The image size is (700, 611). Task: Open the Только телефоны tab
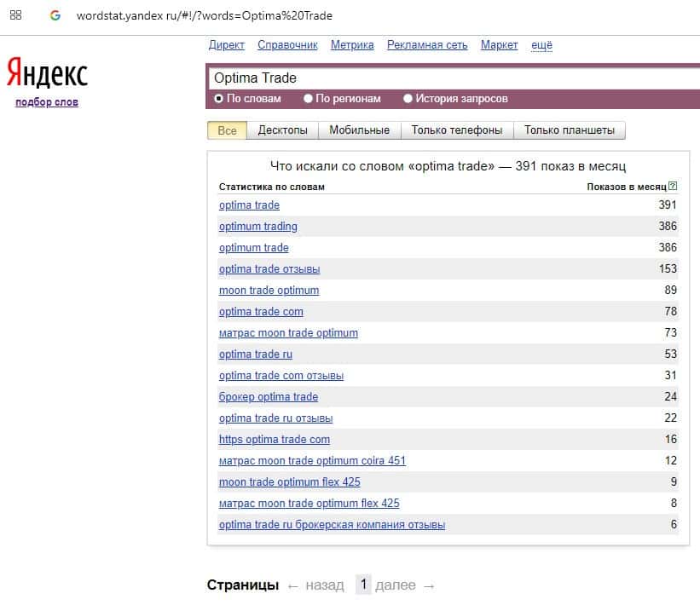click(457, 130)
